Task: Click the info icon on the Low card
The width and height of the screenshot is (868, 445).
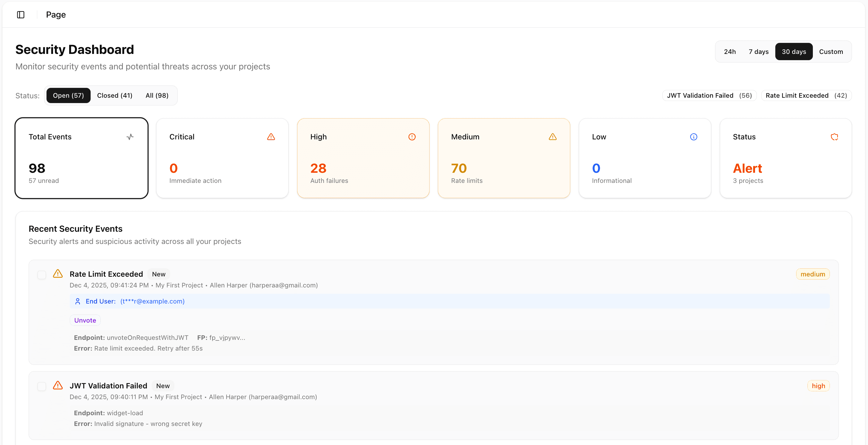Action: pyautogui.click(x=693, y=137)
